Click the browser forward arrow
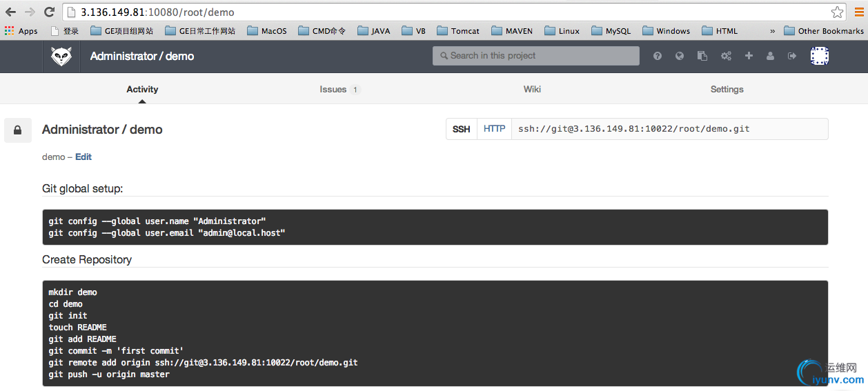Screen dimensions: 868x391 coord(30,12)
